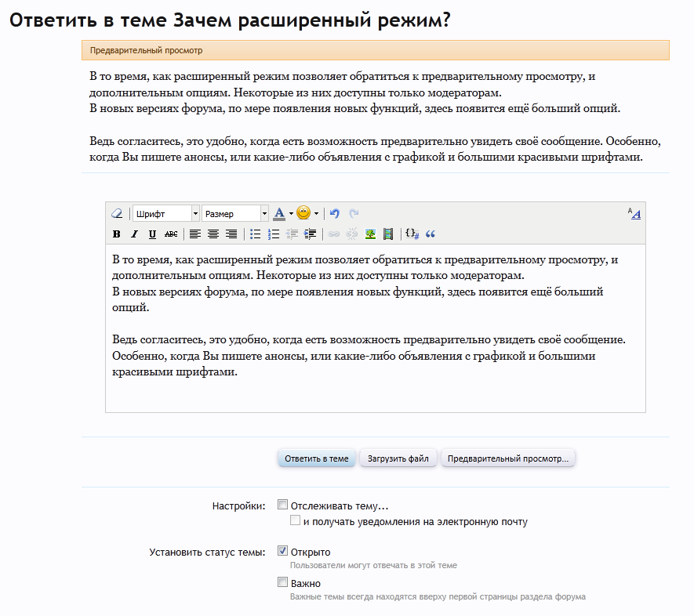Image resolution: width=694 pixels, height=616 pixels.
Task: Remove link with broken chain icon
Action: [x=352, y=234]
